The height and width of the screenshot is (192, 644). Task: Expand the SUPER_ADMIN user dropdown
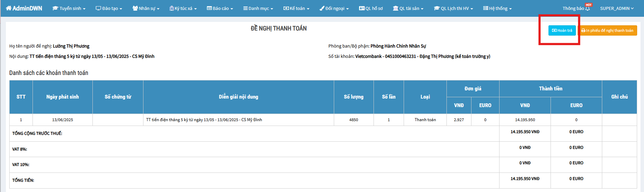[617, 8]
